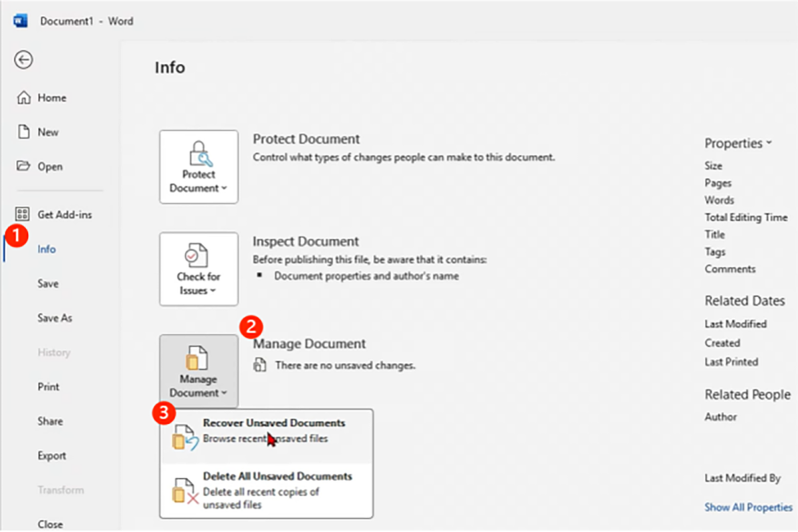
Task: Switch to the Save As tab
Action: (55, 318)
